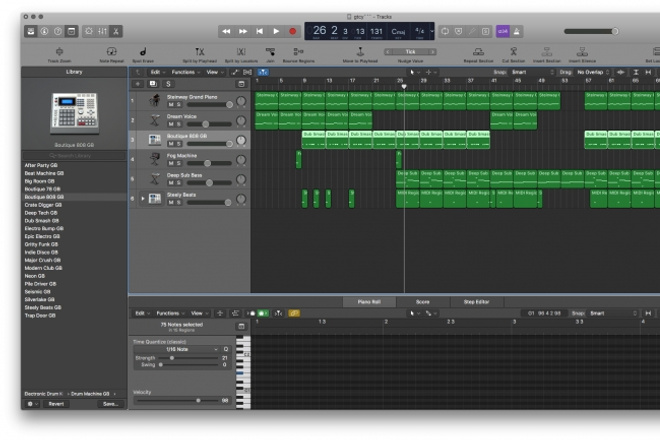
Task: Click the Join regions toolbar icon
Action: coord(270,52)
